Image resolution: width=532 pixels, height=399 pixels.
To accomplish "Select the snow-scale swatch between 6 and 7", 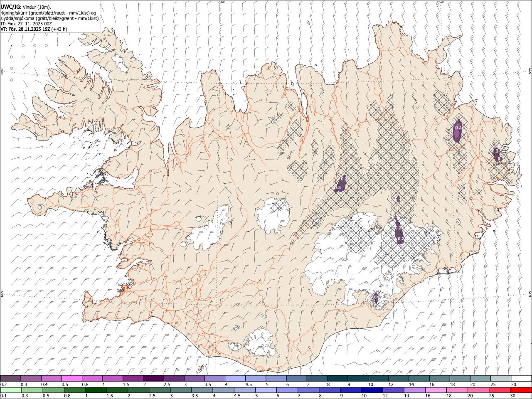I will click(x=296, y=379).
